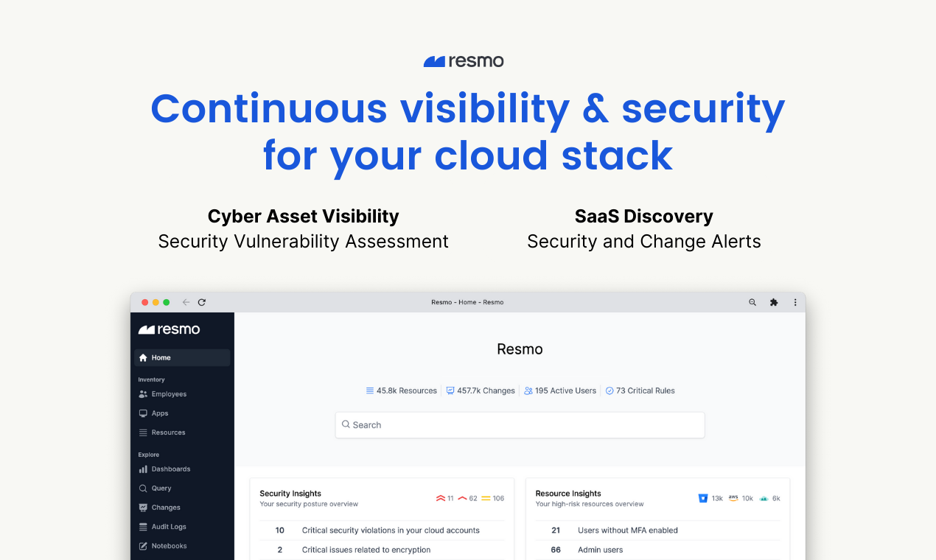Screen dimensions: 936x560
Task: Open the browser extensions puzzle icon
Action: tap(774, 302)
